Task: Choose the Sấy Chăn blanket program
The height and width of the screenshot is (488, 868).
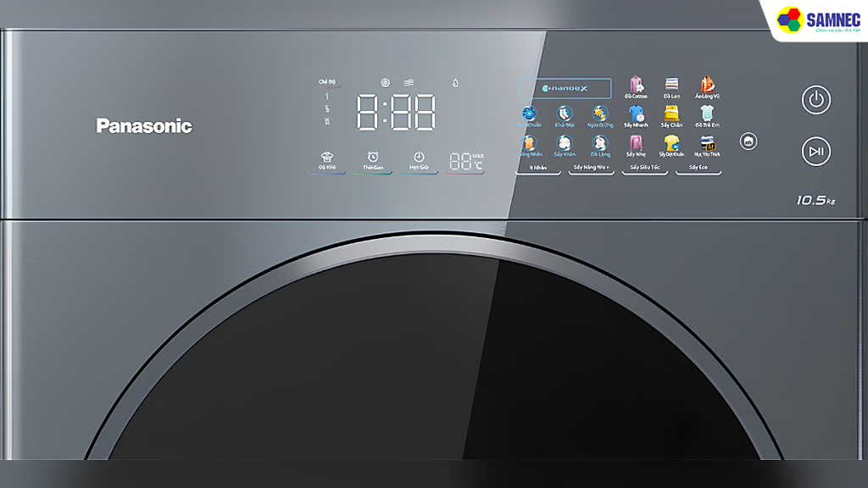Action: pyautogui.click(x=671, y=117)
